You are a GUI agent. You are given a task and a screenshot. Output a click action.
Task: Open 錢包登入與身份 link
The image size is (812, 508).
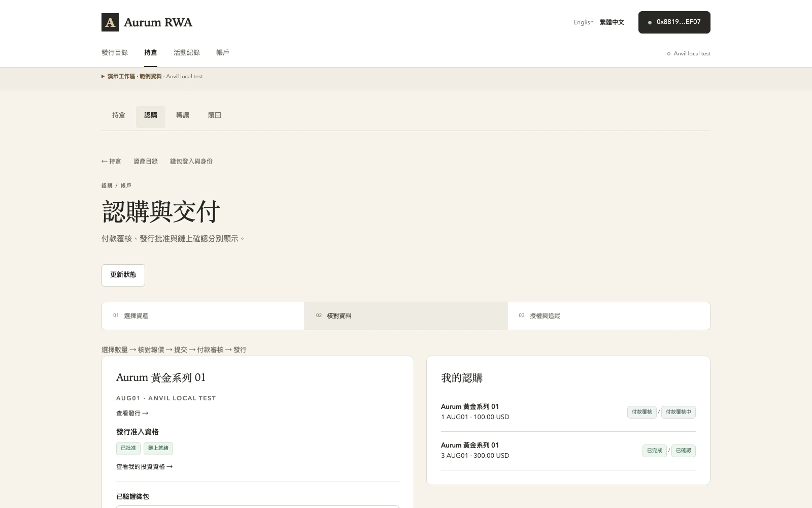click(191, 162)
